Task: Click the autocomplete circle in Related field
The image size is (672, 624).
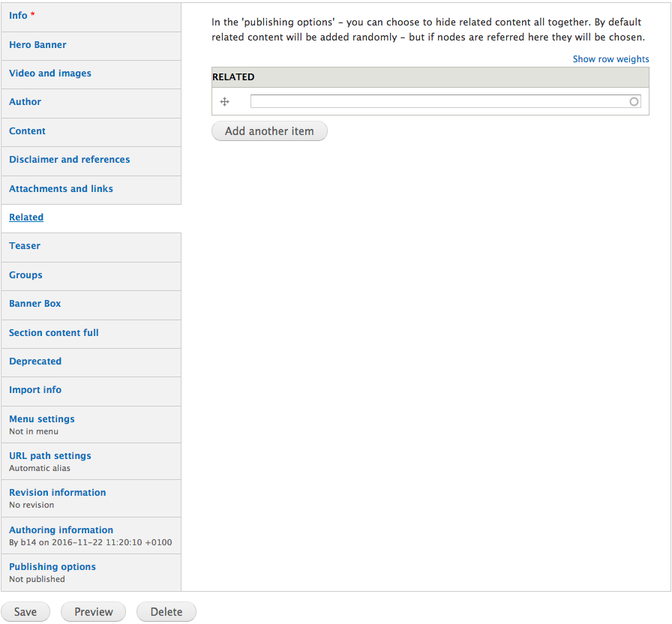Action: (634, 102)
